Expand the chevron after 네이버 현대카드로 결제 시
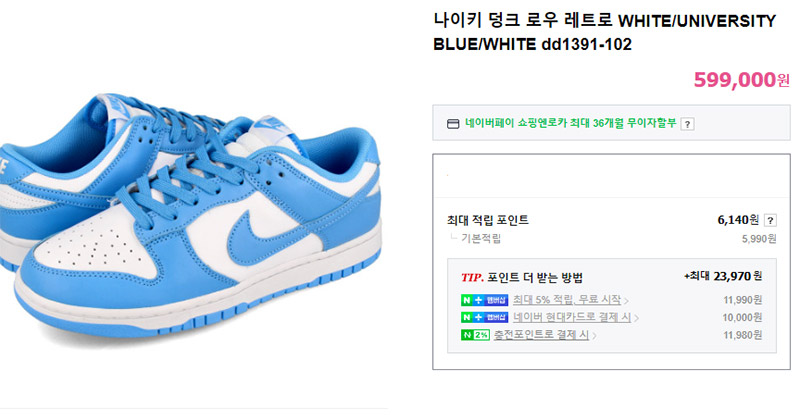The height and width of the screenshot is (420, 800). click(x=636, y=318)
